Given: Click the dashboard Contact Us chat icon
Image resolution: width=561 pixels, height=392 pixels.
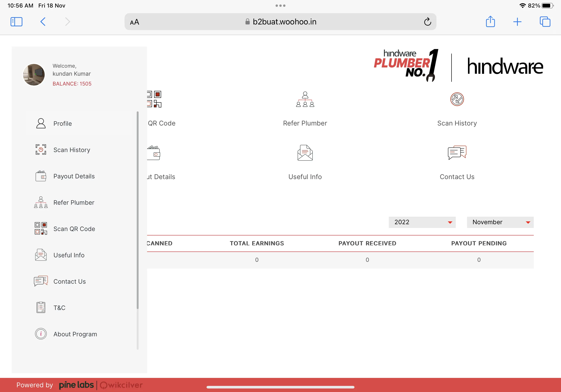Looking at the screenshot, I should click(x=457, y=153).
